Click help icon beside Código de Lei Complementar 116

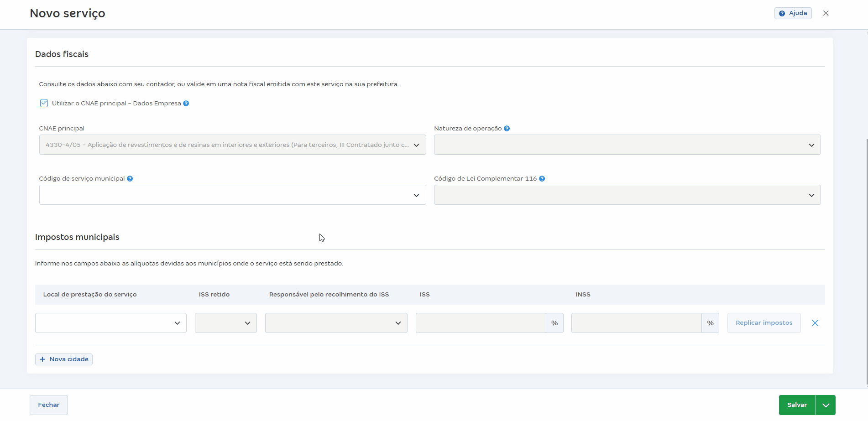(x=542, y=179)
